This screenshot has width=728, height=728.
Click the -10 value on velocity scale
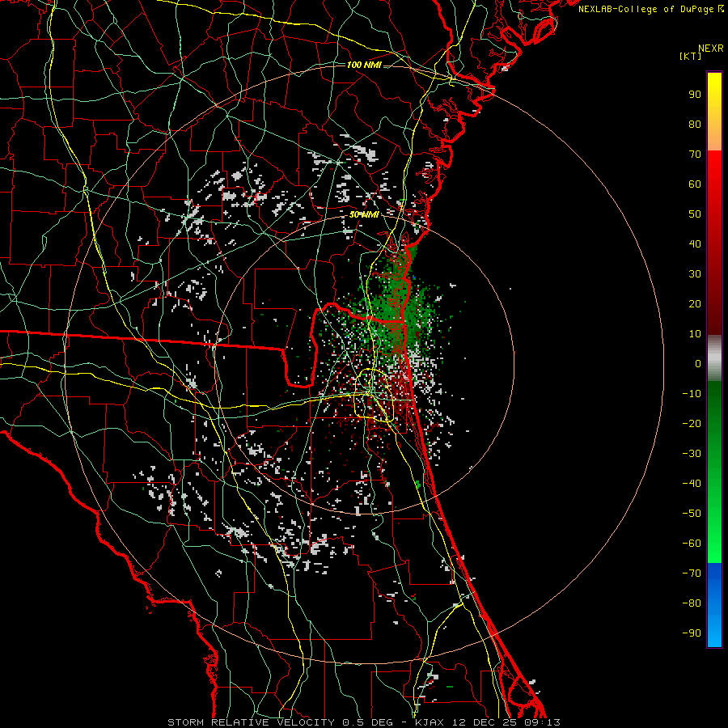click(692, 394)
